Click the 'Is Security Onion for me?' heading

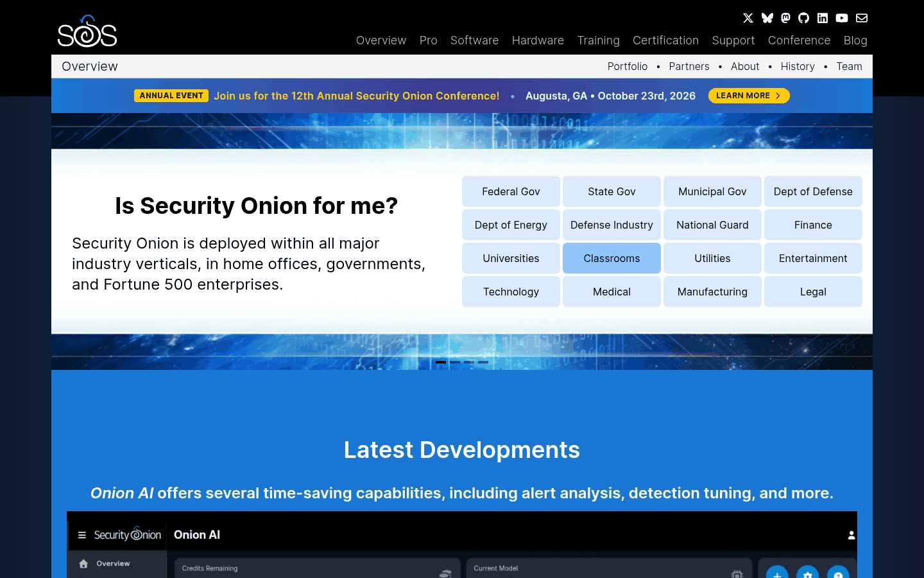click(x=257, y=206)
